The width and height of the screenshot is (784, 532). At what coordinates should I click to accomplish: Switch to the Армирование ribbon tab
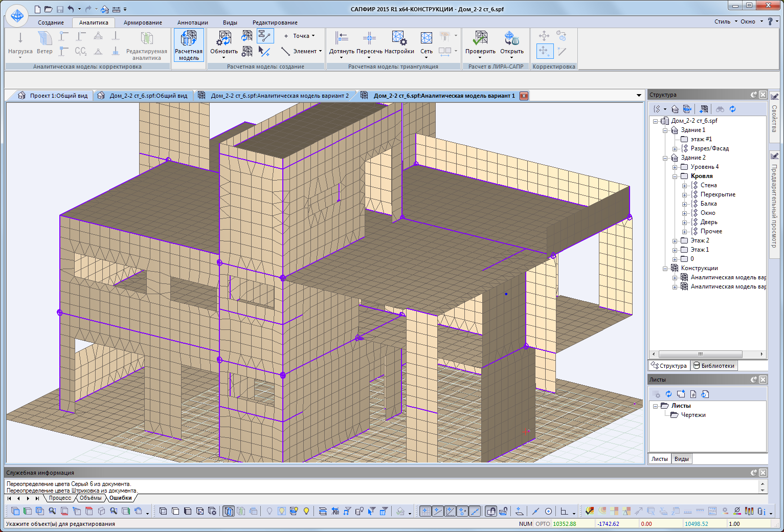click(x=143, y=23)
